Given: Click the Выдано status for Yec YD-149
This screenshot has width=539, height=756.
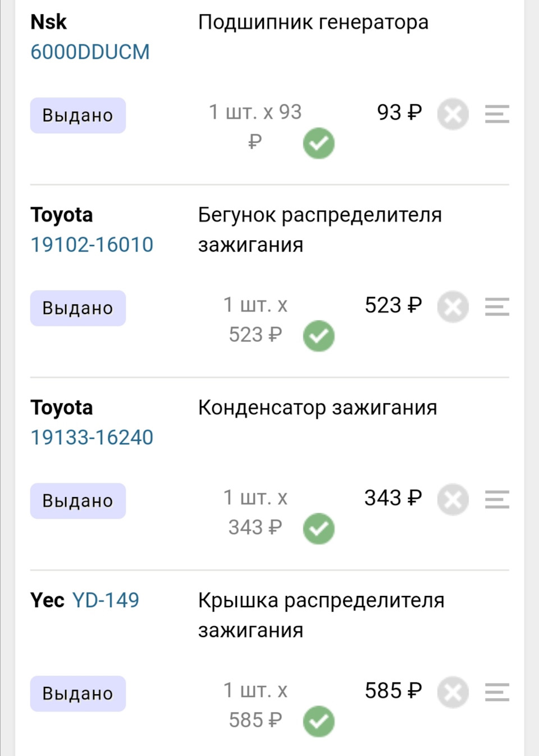Looking at the screenshot, I should 78,693.
